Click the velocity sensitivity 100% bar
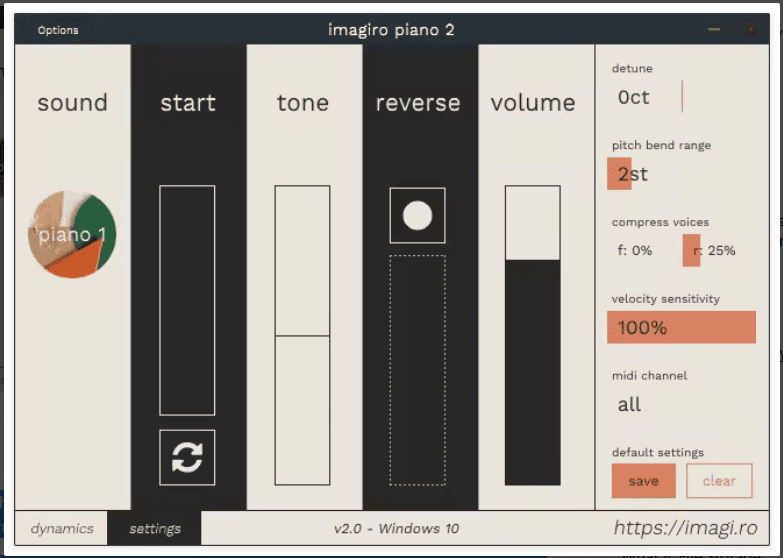The image size is (783, 558). (x=681, y=327)
